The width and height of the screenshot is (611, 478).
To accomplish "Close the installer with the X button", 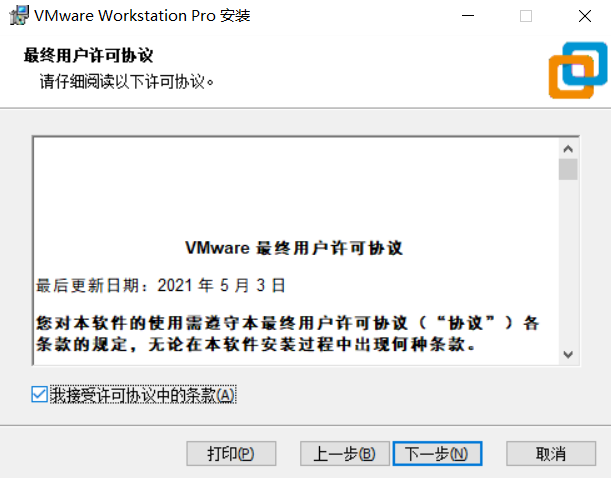I will (x=585, y=16).
